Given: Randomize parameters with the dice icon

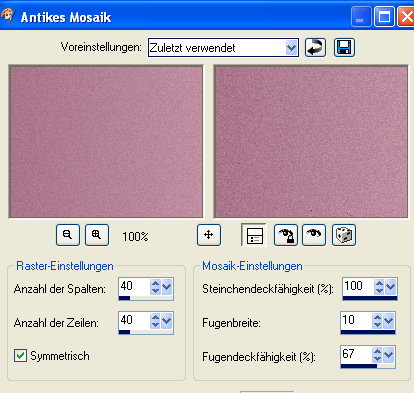Looking at the screenshot, I should tap(344, 235).
